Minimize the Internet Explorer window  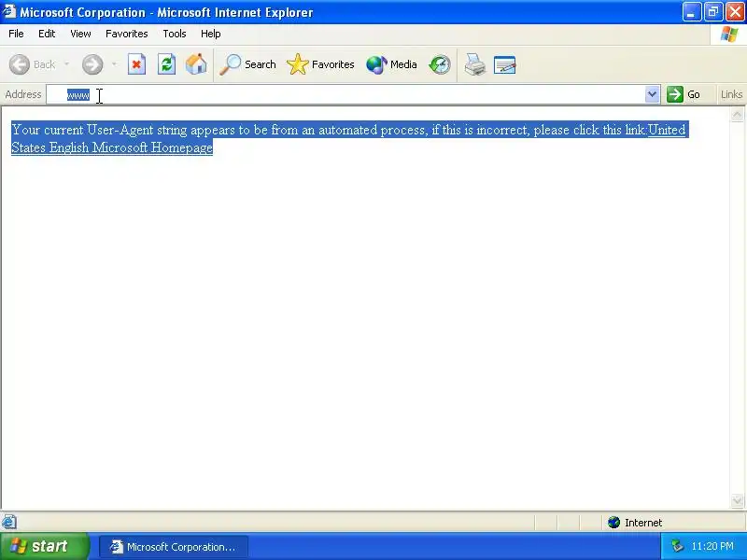tap(691, 12)
